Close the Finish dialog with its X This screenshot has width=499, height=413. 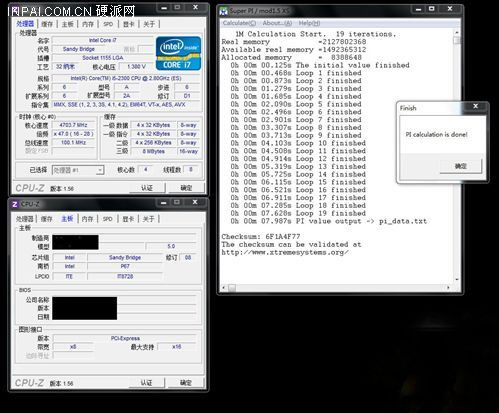[x=476, y=106]
